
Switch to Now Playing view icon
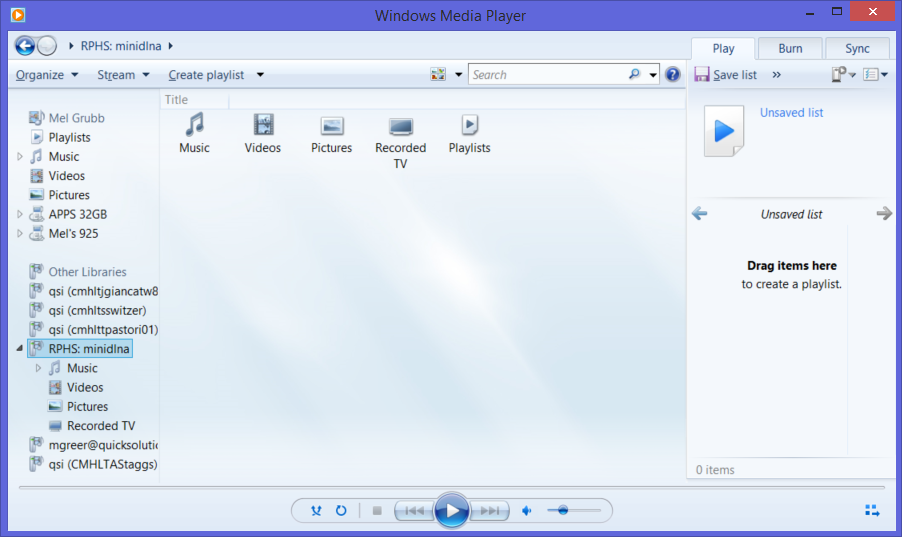(872, 511)
